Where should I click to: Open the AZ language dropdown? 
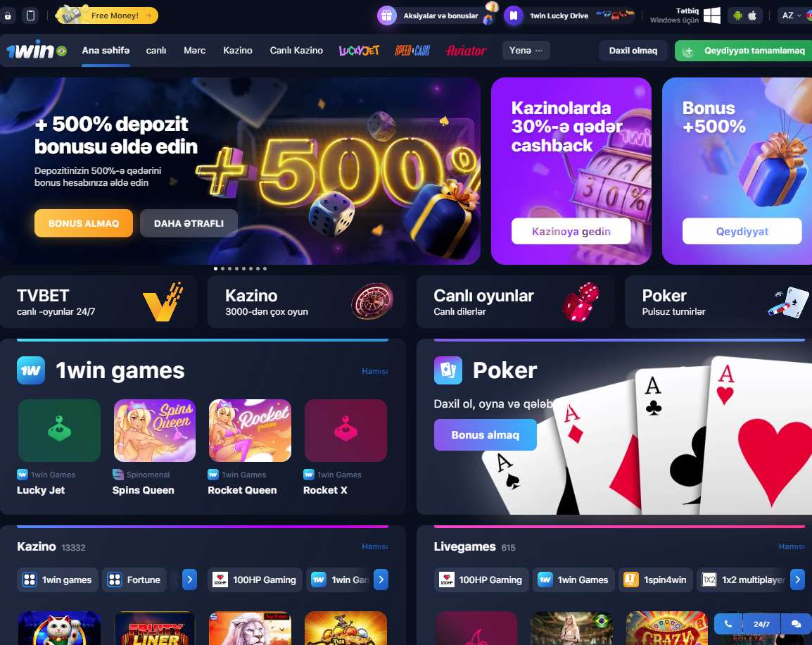pos(792,15)
